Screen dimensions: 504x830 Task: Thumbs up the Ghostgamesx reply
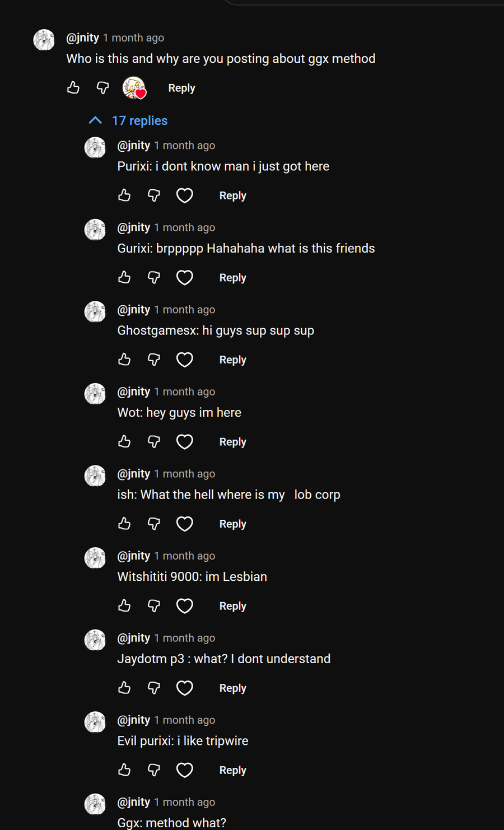click(x=124, y=360)
